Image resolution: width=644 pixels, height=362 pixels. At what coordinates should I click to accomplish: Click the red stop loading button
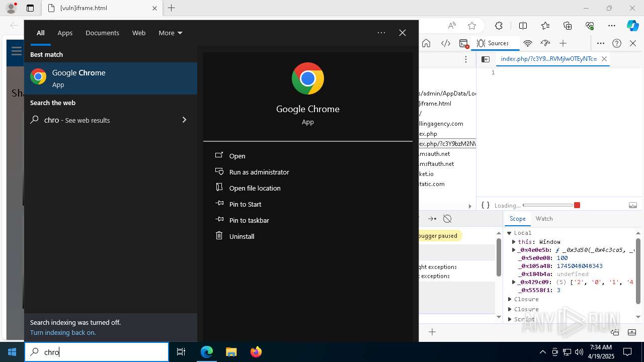577,205
